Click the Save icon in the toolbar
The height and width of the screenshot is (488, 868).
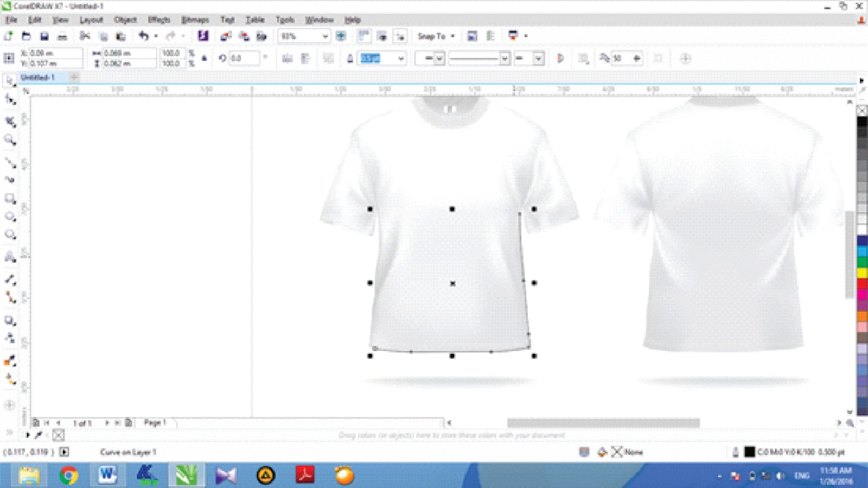point(44,36)
